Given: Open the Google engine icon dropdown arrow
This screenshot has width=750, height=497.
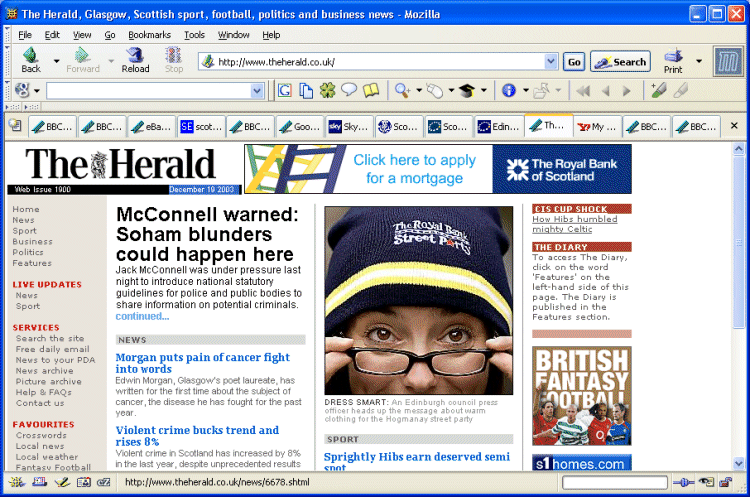Looking at the screenshot, I should click(x=37, y=90).
